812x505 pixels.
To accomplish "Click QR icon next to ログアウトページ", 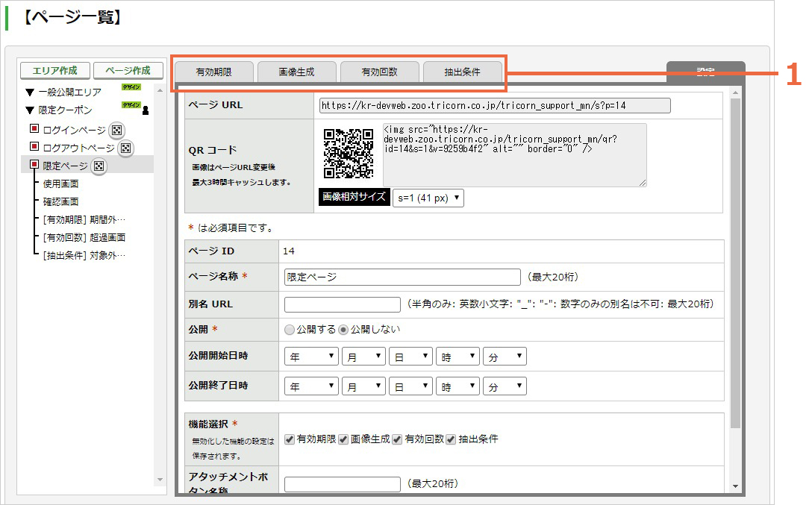I will click(x=126, y=148).
